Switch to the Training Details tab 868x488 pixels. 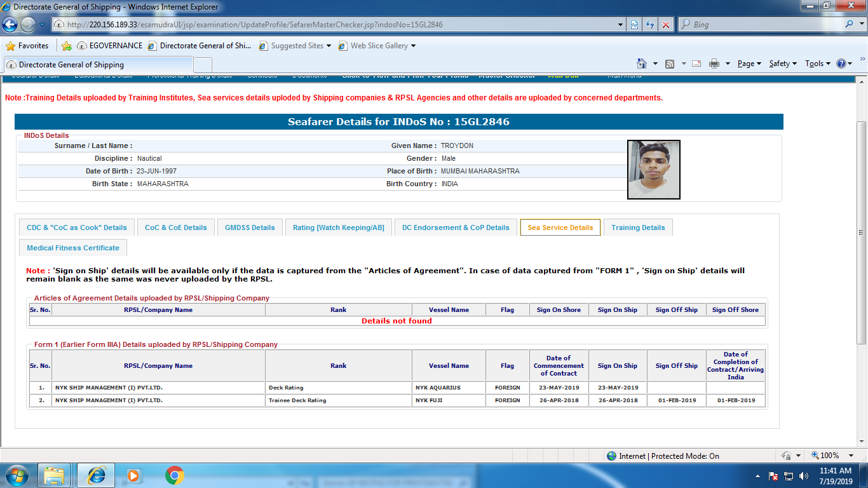[x=637, y=227]
